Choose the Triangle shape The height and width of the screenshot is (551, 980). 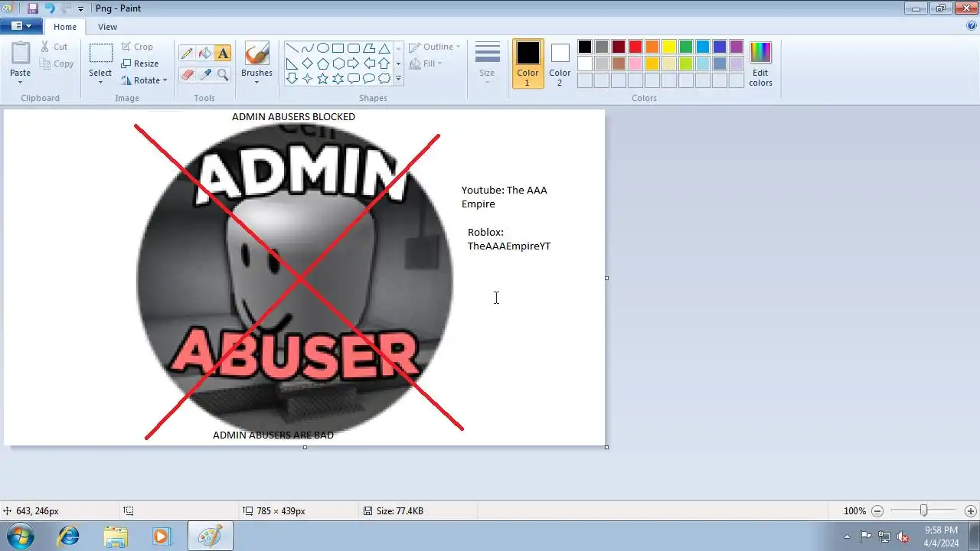click(384, 48)
